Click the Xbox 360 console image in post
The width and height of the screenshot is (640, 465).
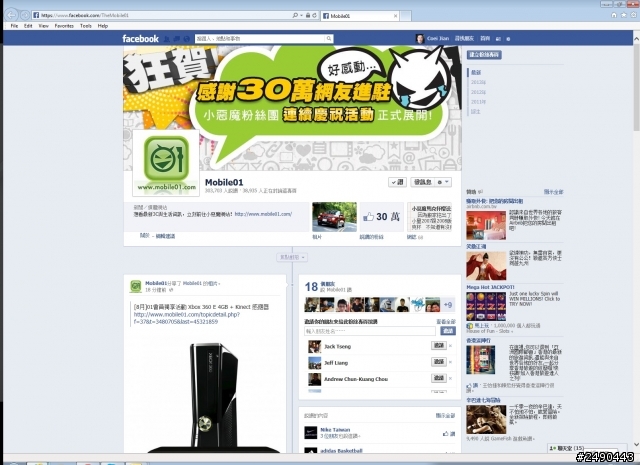[x=213, y=398]
